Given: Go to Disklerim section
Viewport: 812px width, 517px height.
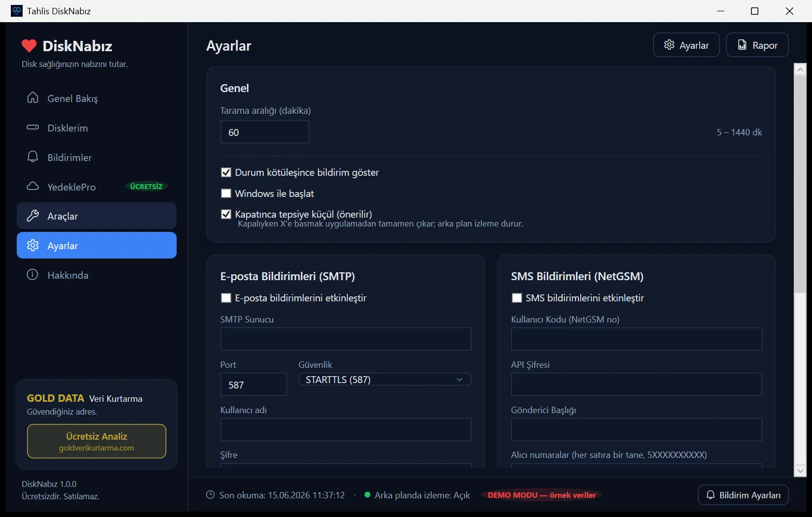Looking at the screenshot, I should click(96, 128).
